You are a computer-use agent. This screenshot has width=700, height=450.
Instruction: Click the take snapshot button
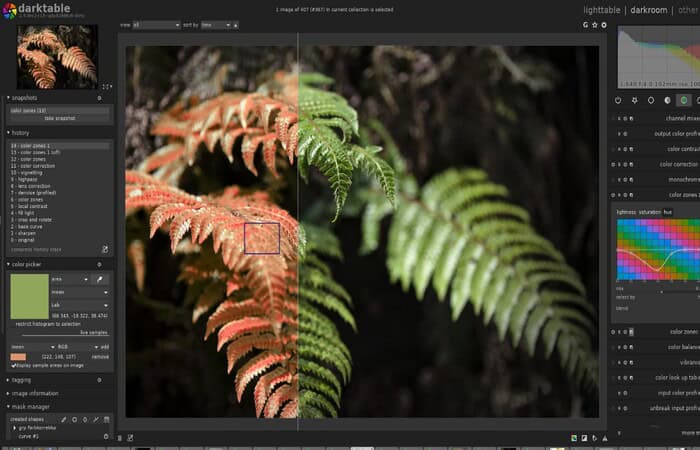60,118
